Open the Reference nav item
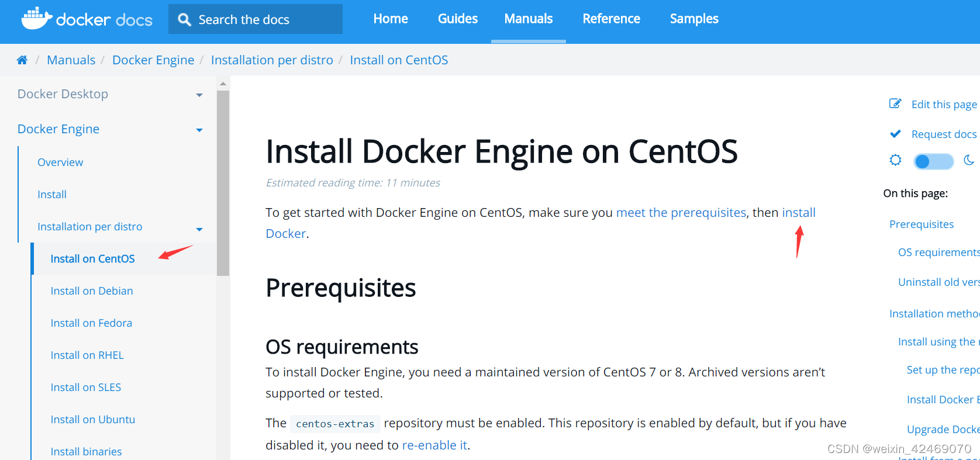Image resolution: width=980 pixels, height=460 pixels. click(x=611, y=19)
